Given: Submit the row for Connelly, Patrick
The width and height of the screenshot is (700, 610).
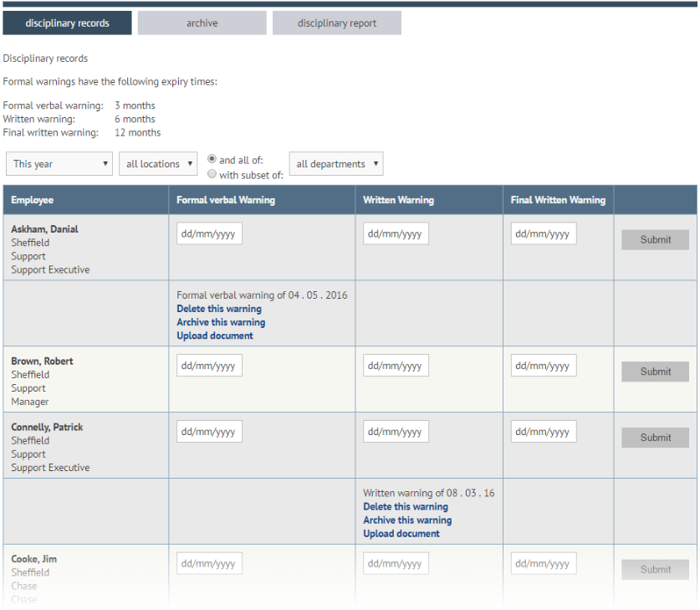Looking at the screenshot, I should (x=656, y=438).
